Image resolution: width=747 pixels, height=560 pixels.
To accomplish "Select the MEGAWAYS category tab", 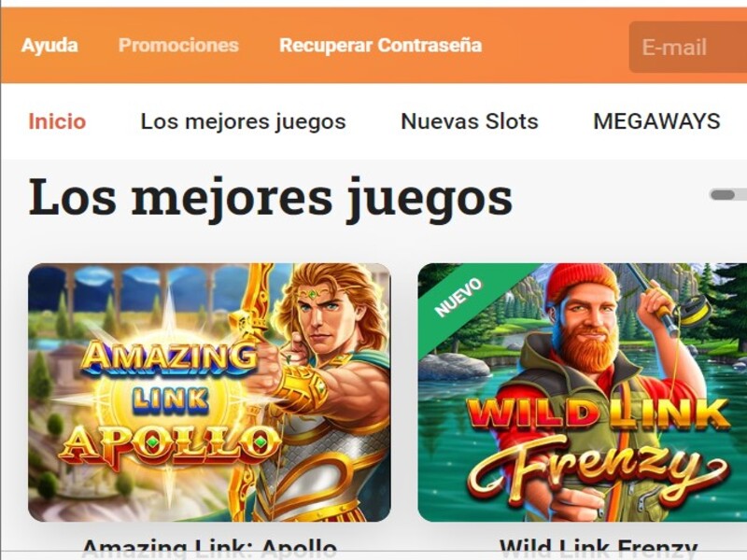I will pyautogui.click(x=657, y=121).
